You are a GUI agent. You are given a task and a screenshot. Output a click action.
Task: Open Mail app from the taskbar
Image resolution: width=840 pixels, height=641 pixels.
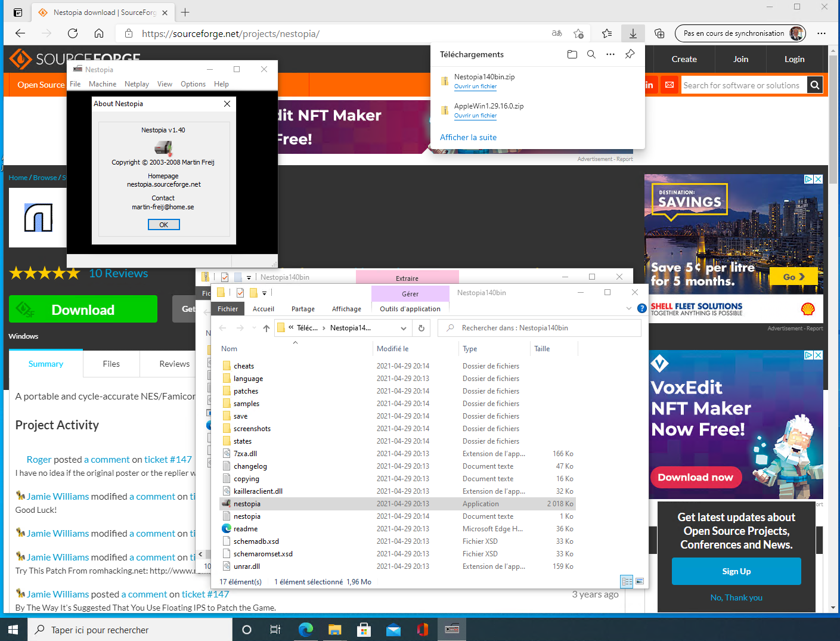click(x=393, y=630)
